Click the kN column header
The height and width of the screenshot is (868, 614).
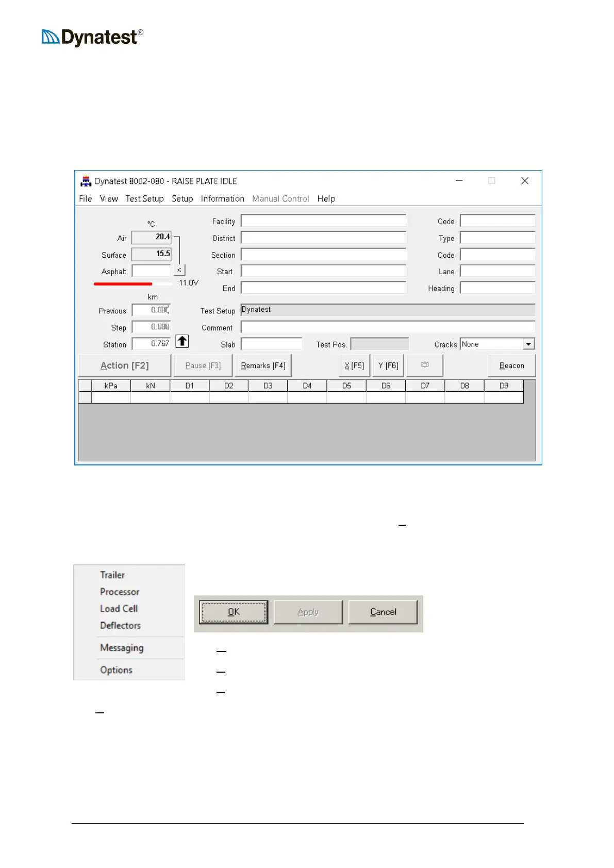point(151,386)
